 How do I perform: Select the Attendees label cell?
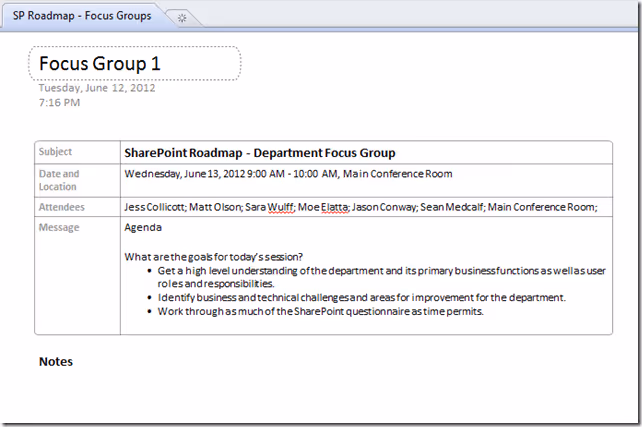pyautogui.click(x=77, y=207)
